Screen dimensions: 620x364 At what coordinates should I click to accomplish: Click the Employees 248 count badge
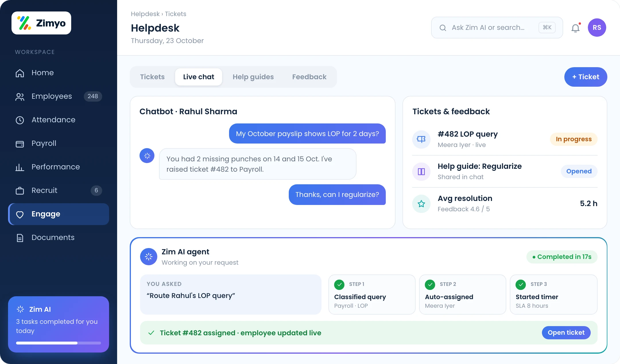[x=93, y=96]
